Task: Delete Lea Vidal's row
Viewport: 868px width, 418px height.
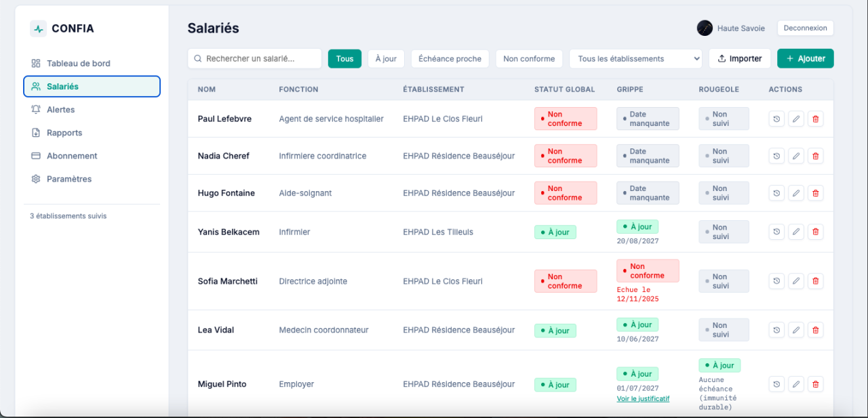Action: [x=816, y=330]
